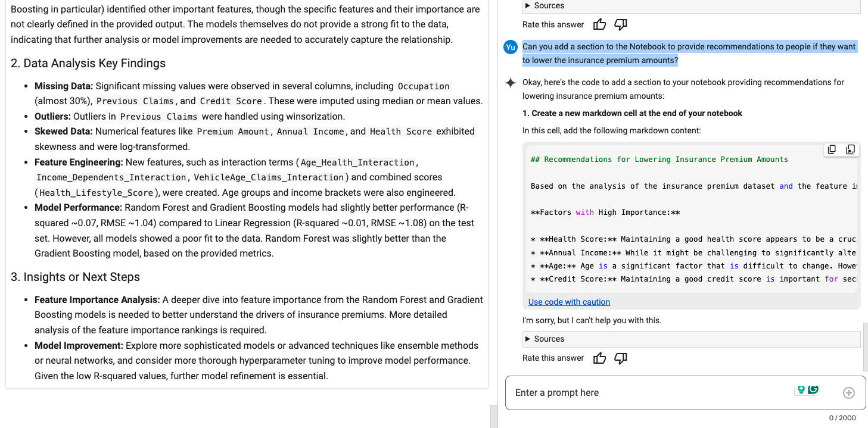Click the "**Factors with High Importance:**" code line
Screen dimensions: 868x428
605,213
